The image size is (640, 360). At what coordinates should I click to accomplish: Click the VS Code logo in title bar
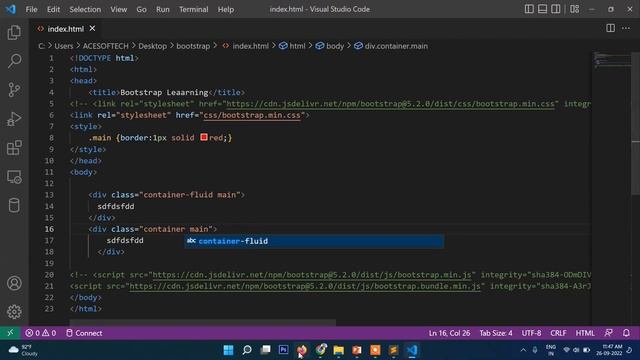[11, 9]
